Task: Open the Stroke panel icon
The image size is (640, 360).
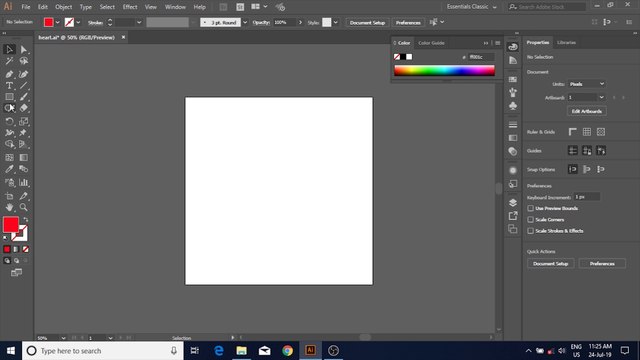Action: pyautogui.click(x=513, y=124)
